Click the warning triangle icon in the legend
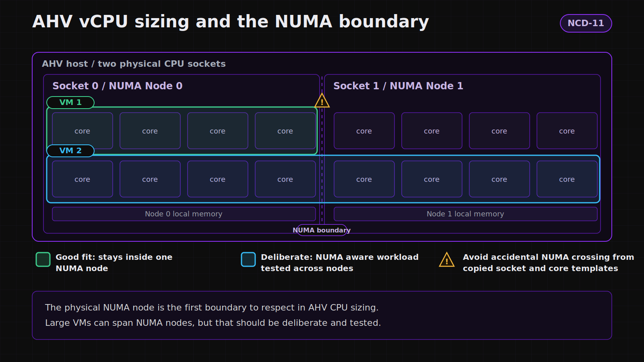This screenshot has width=644, height=362. coord(447,260)
